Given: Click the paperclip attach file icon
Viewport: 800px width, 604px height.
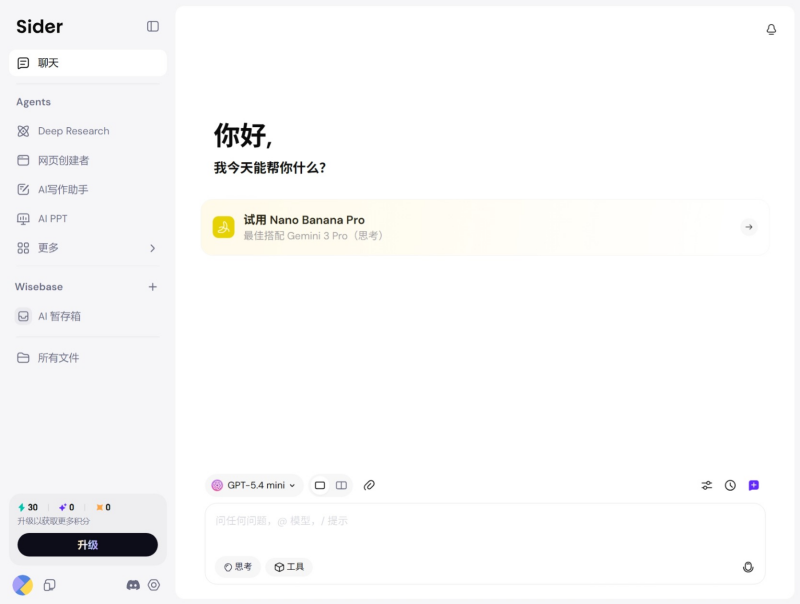Looking at the screenshot, I should coord(369,485).
